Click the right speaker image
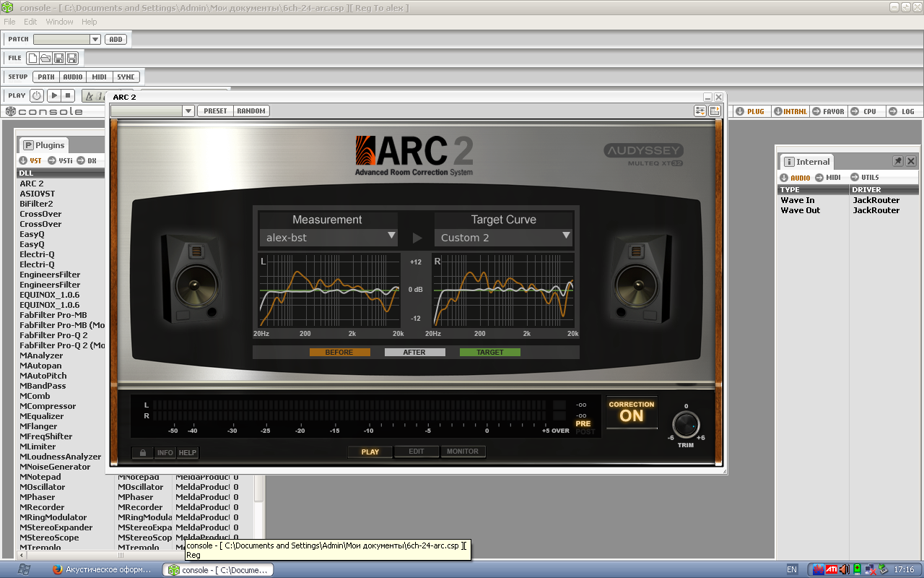This screenshot has width=924, height=578. (640, 278)
